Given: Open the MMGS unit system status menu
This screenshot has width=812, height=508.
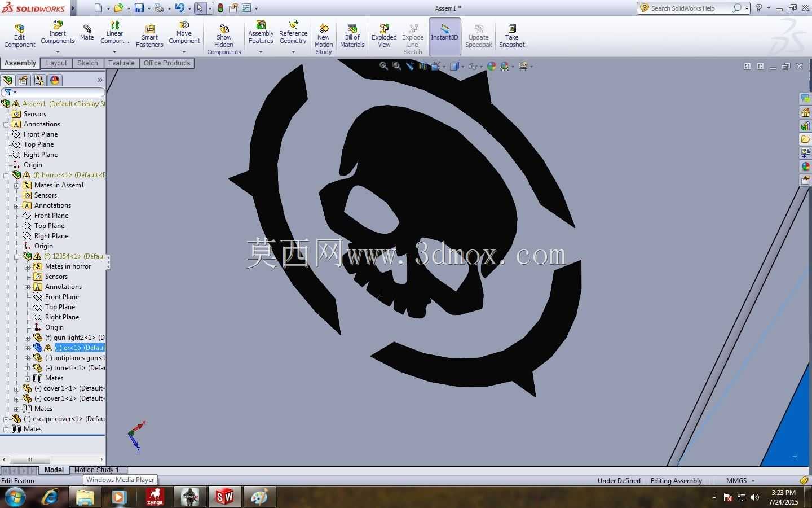Looking at the screenshot, I should tap(740, 481).
